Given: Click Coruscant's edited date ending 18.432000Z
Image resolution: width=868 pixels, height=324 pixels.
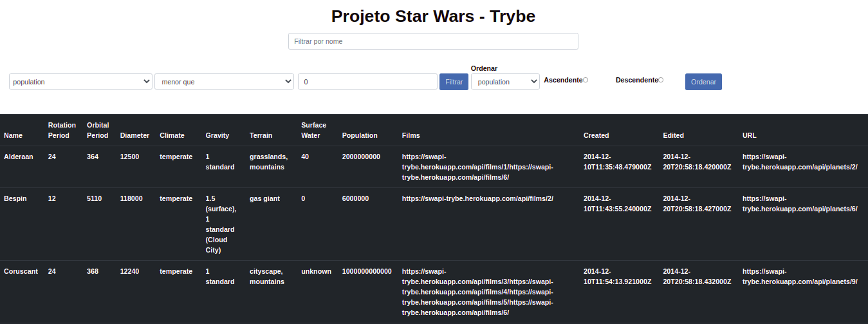Looking at the screenshot, I should click(697, 276).
